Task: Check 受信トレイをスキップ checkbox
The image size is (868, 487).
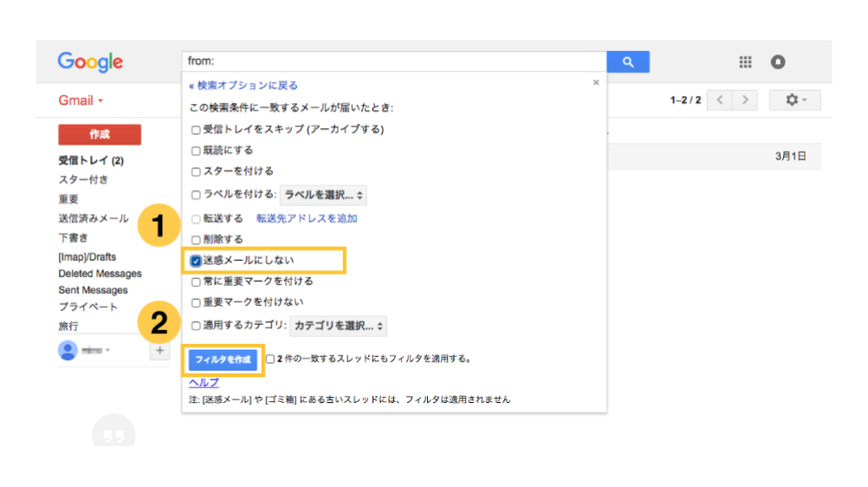Action: pyautogui.click(x=196, y=130)
